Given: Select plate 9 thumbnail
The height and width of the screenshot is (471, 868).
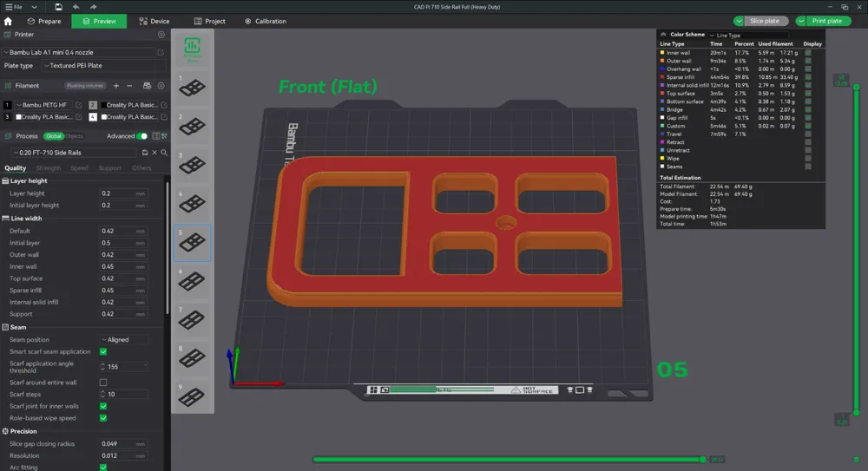Looking at the screenshot, I should (x=192, y=396).
